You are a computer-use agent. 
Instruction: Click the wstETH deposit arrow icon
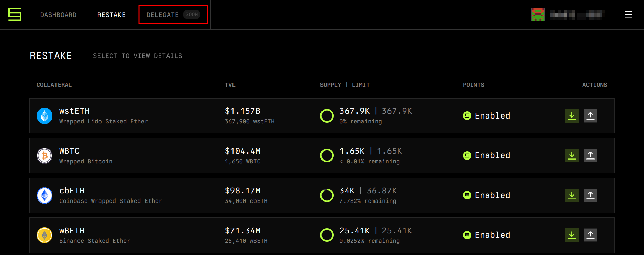[572, 116]
